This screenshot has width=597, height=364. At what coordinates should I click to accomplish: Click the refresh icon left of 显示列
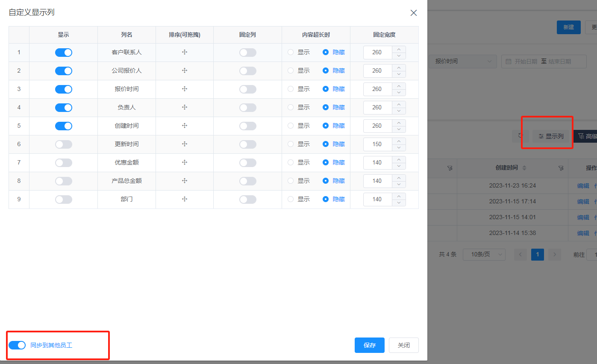click(x=521, y=136)
